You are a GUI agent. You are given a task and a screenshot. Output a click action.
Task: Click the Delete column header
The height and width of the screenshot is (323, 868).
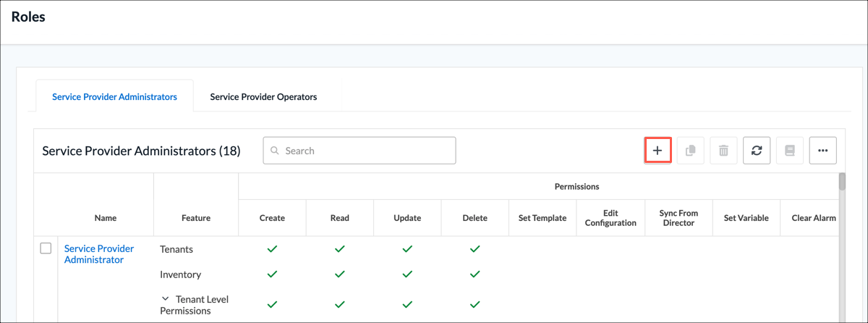pyautogui.click(x=475, y=218)
